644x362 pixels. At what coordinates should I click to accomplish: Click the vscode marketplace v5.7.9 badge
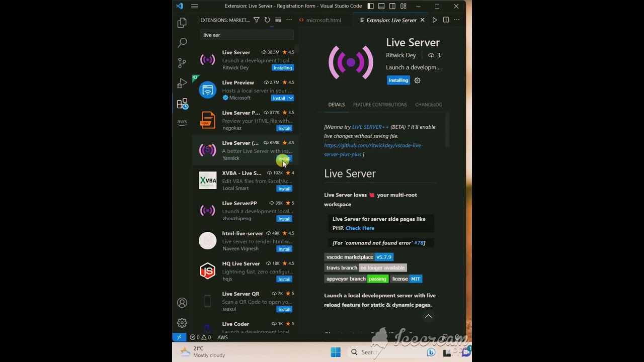click(x=359, y=257)
